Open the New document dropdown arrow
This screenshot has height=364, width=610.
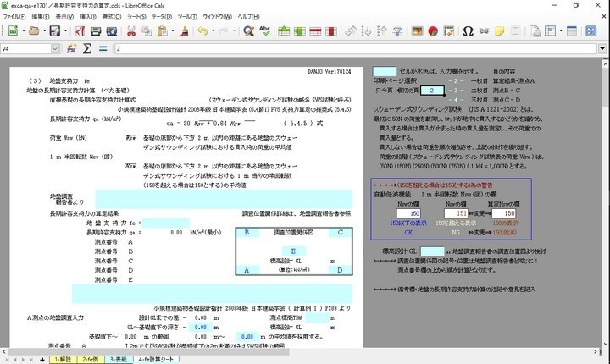point(24,31)
